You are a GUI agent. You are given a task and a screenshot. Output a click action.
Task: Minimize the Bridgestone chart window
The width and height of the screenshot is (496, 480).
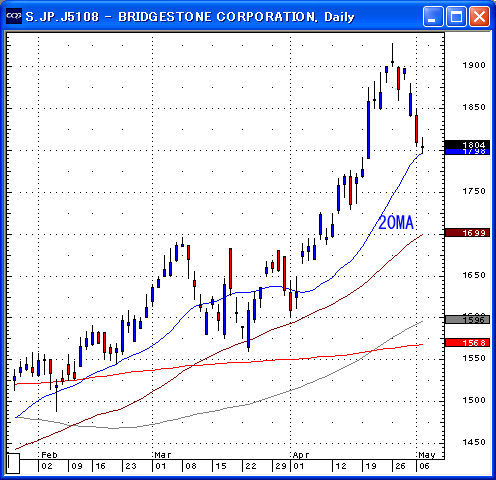pyautogui.click(x=433, y=16)
